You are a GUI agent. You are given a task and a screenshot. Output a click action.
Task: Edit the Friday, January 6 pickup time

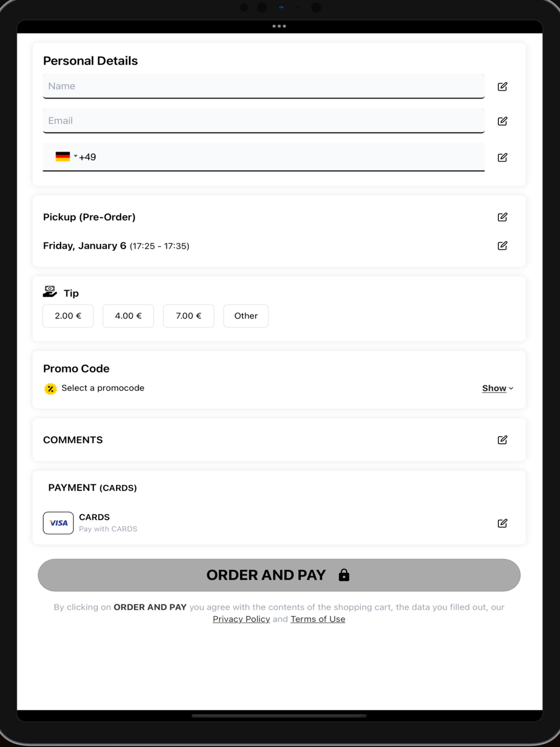point(502,245)
